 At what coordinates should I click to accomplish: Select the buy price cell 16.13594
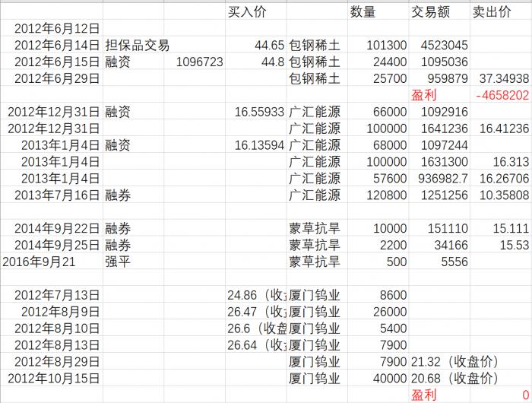click(x=256, y=144)
